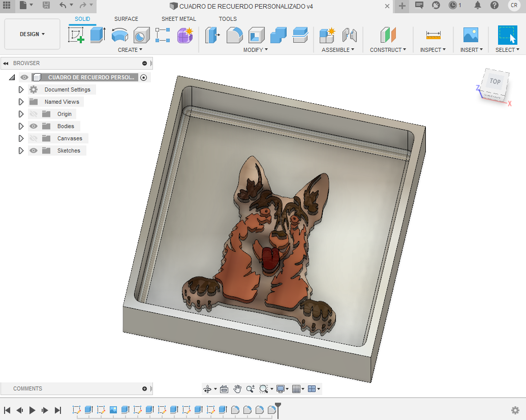Open timeline settings gear
The image size is (526, 420).
click(x=515, y=410)
